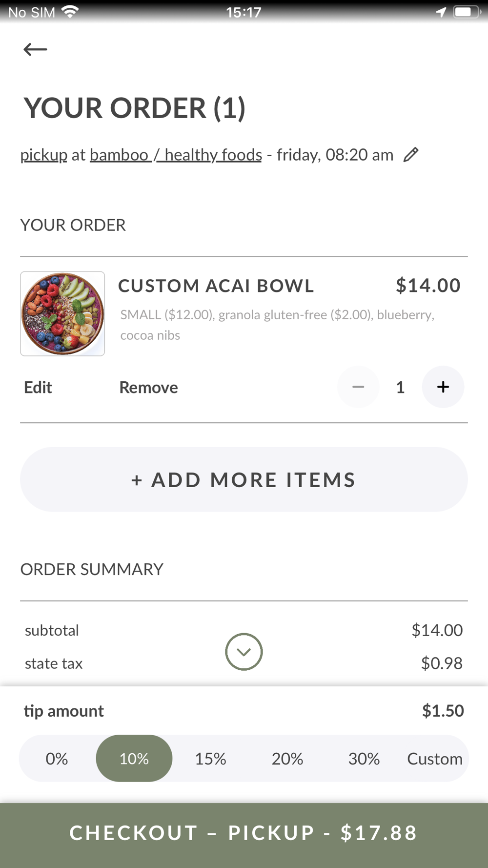Expand order summary with circled chevron
488x868 pixels.
[244, 652]
